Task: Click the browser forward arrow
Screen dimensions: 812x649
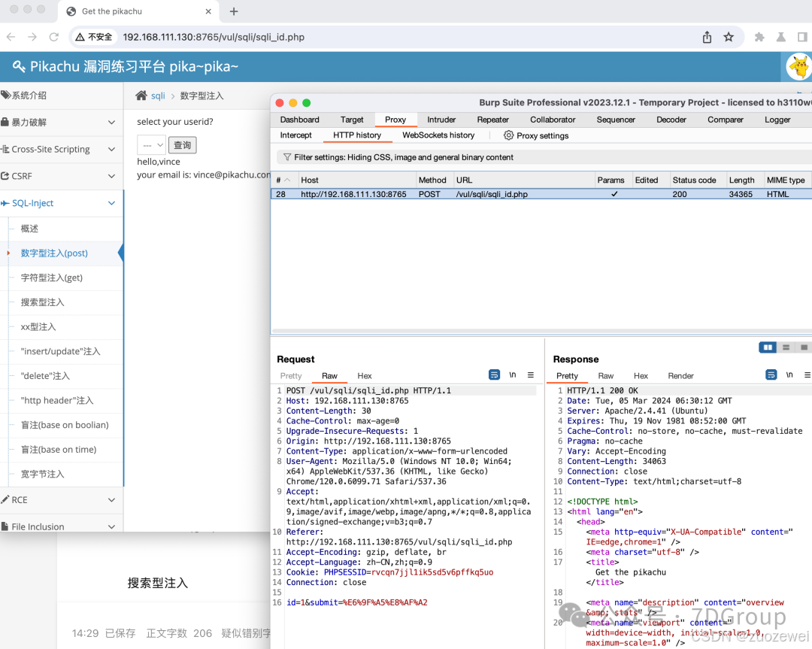Action: pos(32,37)
